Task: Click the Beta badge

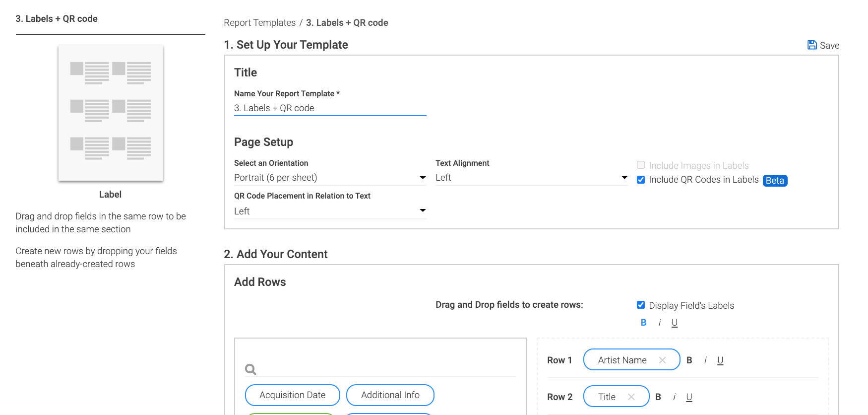Action: point(775,181)
